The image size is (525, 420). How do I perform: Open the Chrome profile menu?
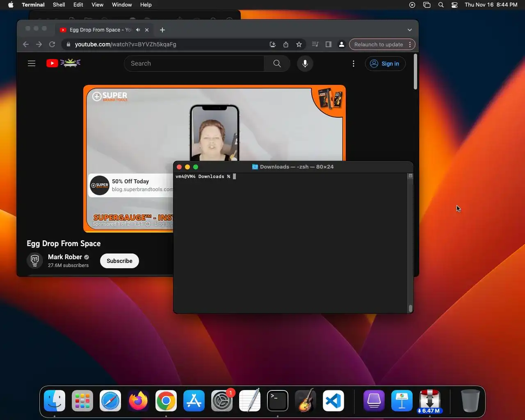coord(341,44)
